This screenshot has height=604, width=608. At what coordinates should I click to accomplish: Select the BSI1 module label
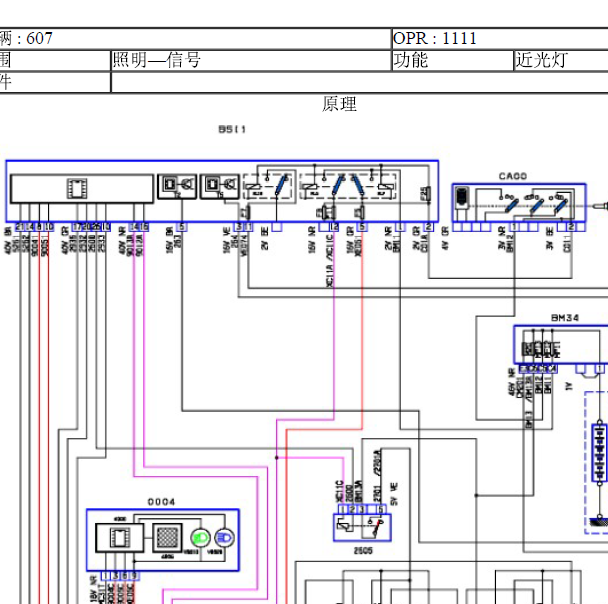point(232,129)
